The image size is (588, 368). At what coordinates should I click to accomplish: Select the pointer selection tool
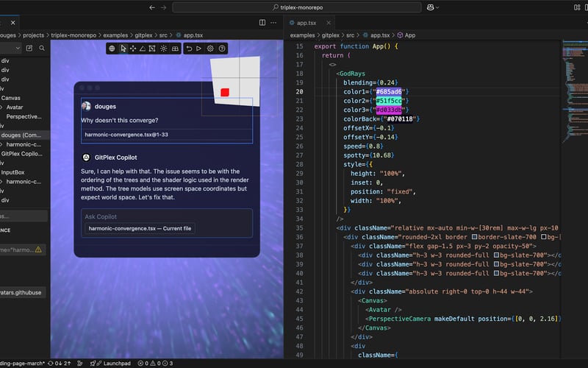pos(123,49)
